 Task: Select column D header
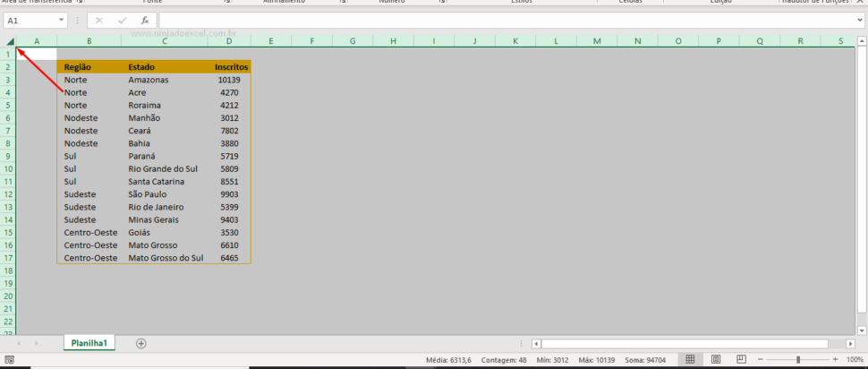(x=230, y=41)
